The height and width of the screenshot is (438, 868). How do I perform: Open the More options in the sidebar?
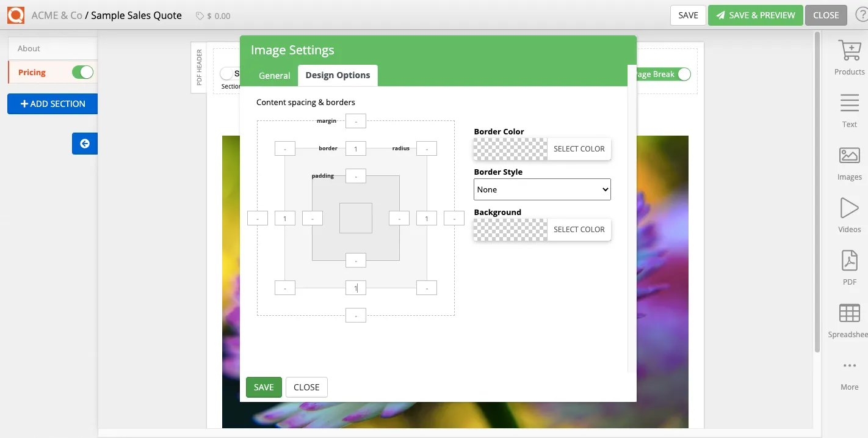[x=848, y=373]
